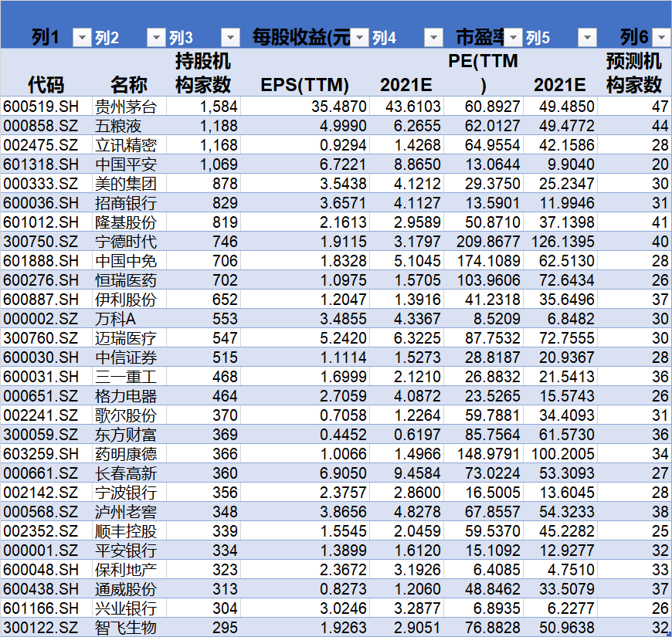Click 2021E PE 100.2005 for 药明康德

(x=560, y=454)
